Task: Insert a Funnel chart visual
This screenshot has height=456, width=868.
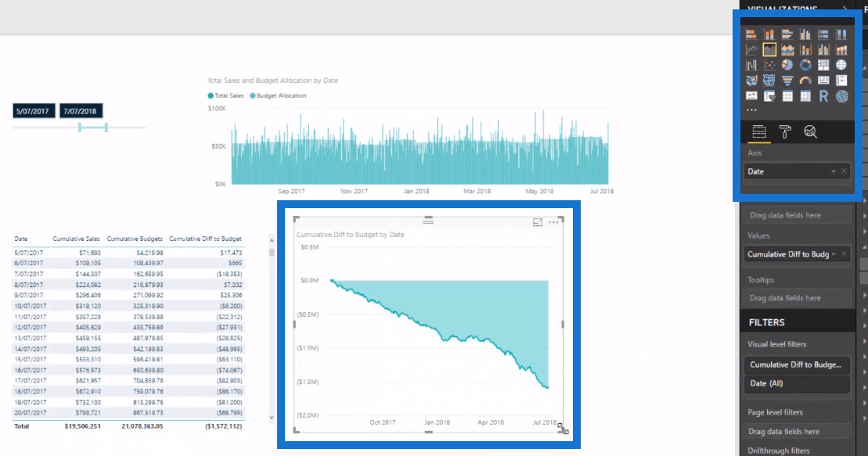Action: coord(787,81)
